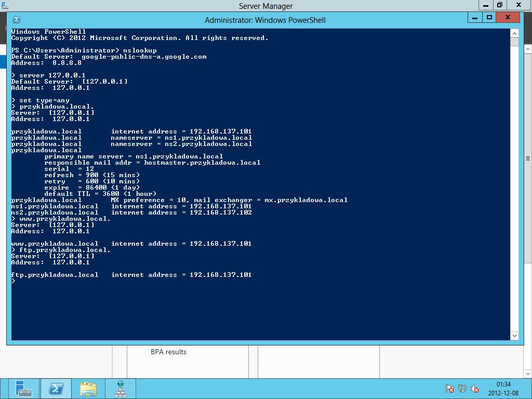The image size is (532, 399).
Task: Click 'refresh = 900 (15 mins)' line
Action: click(92, 175)
